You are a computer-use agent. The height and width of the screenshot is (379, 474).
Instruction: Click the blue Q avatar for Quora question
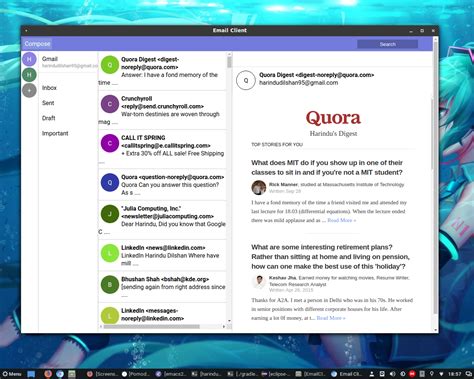[110, 183]
